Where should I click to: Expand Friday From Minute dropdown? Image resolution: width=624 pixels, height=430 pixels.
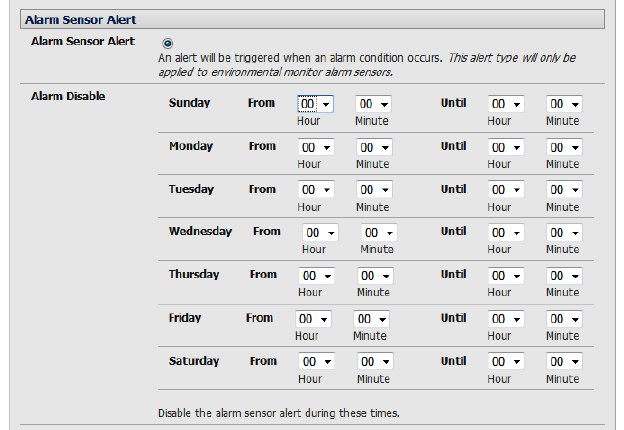(370, 319)
